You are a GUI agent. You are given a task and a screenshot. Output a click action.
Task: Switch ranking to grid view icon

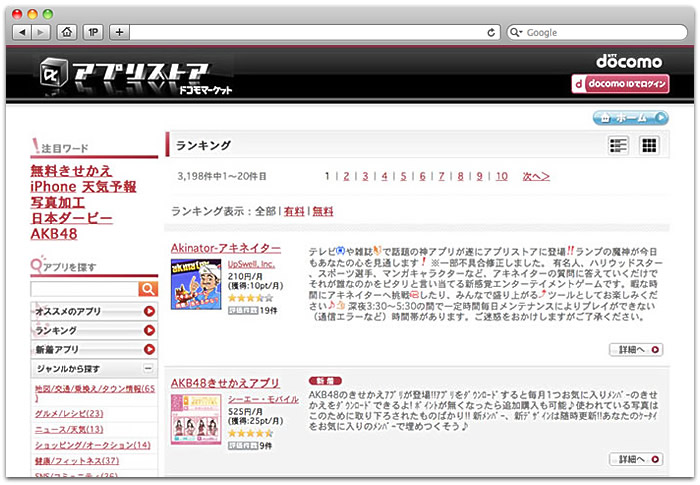[x=649, y=146]
